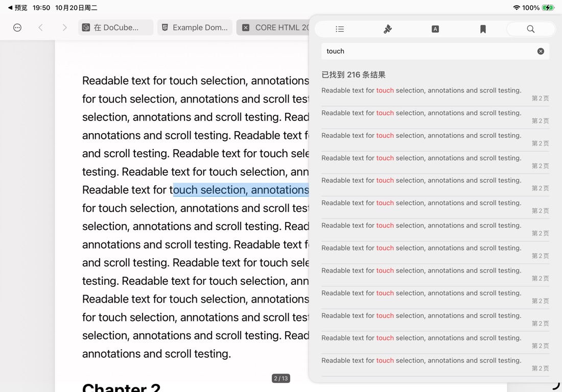Viewport: 562px width, 392px height.
Task: Tap the back to 预览 app arrow
Action: 17,8
